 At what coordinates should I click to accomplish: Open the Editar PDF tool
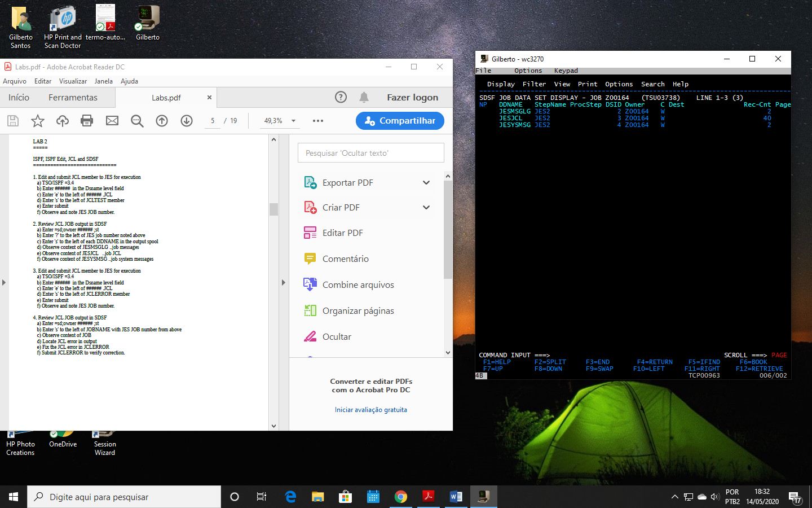[x=342, y=233]
